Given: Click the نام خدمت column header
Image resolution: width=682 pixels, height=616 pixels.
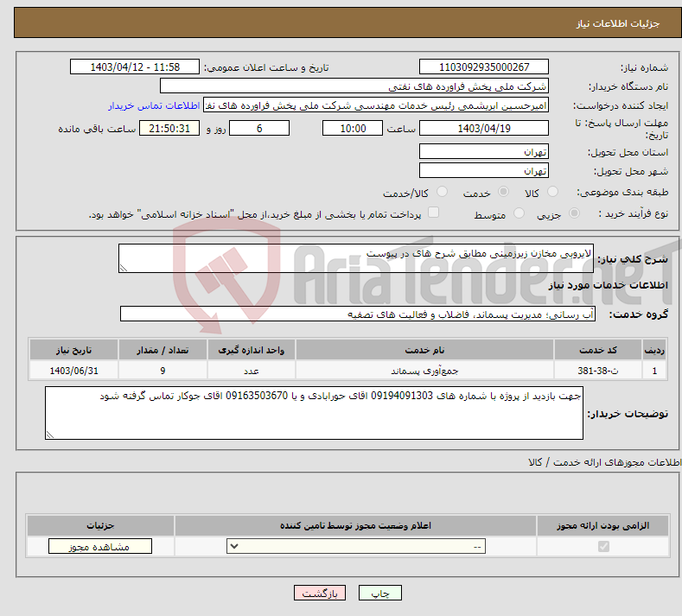Looking at the screenshot, I should [x=424, y=350].
